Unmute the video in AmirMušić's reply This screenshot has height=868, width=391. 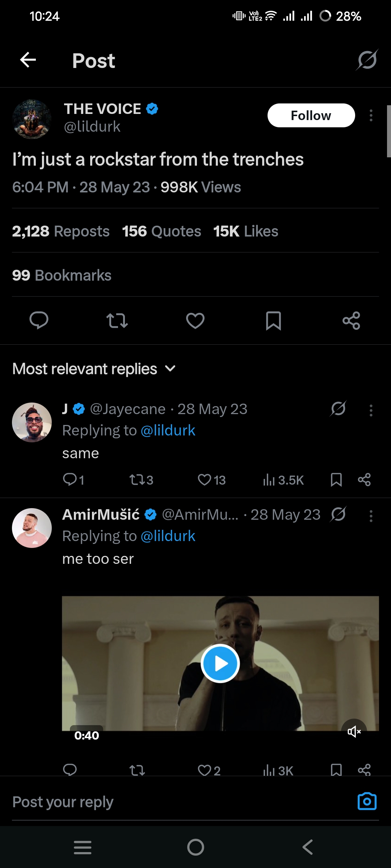pos(354,731)
